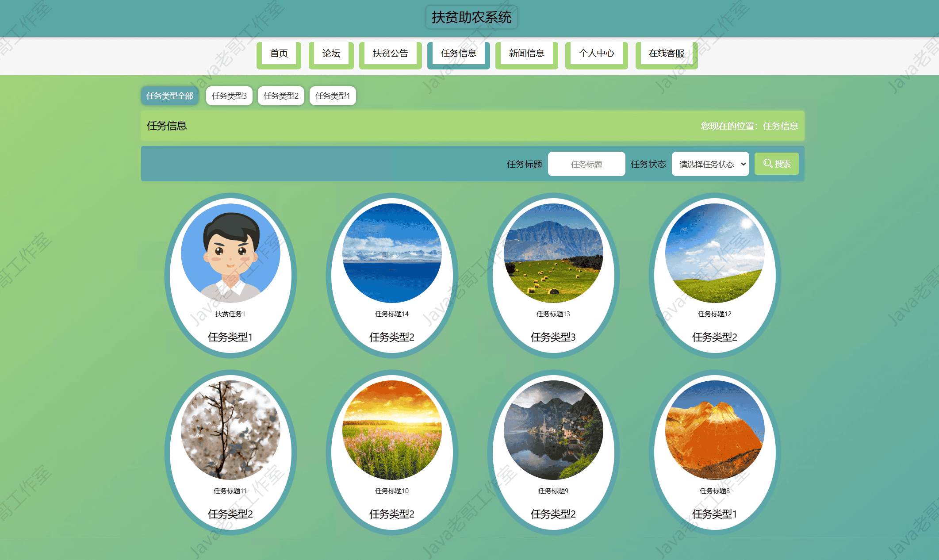
Task: Open the 任务标题14 blue lake image
Action: (x=392, y=253)
